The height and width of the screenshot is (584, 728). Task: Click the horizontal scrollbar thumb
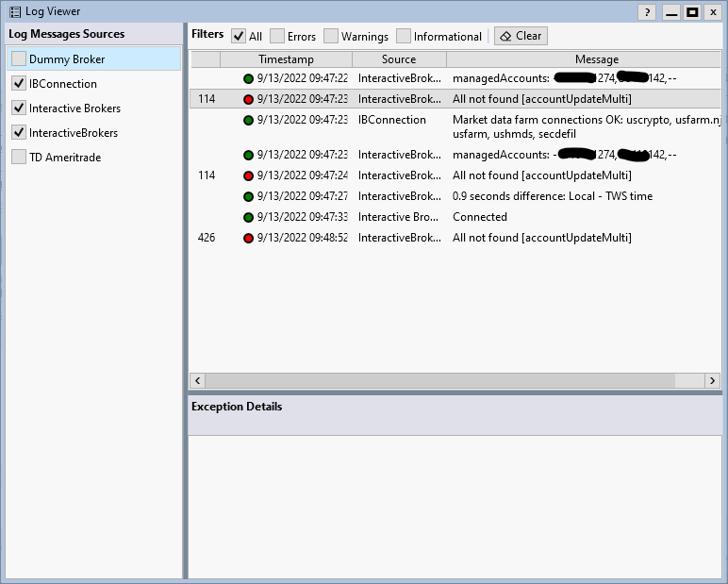pos(440,380)
